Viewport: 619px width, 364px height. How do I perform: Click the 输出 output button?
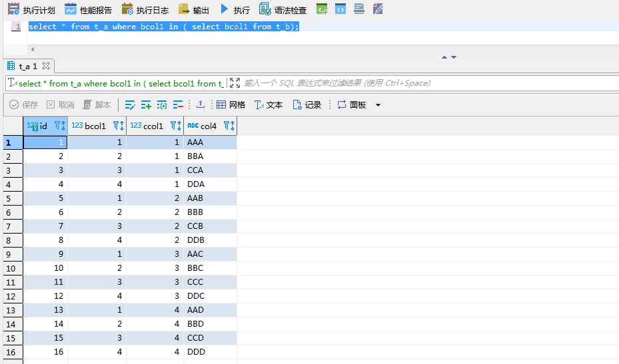pos(194,10)
